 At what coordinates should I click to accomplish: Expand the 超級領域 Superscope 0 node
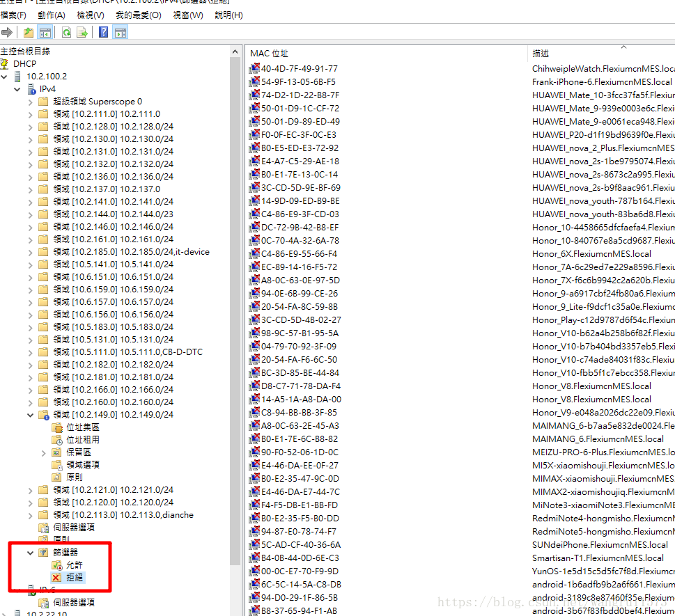click(30, 102)
